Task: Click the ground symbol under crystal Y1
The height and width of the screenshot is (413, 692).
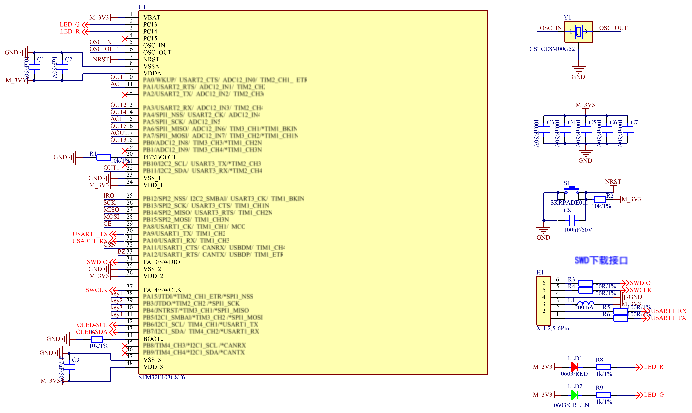Action: click(x=579, y=69)
